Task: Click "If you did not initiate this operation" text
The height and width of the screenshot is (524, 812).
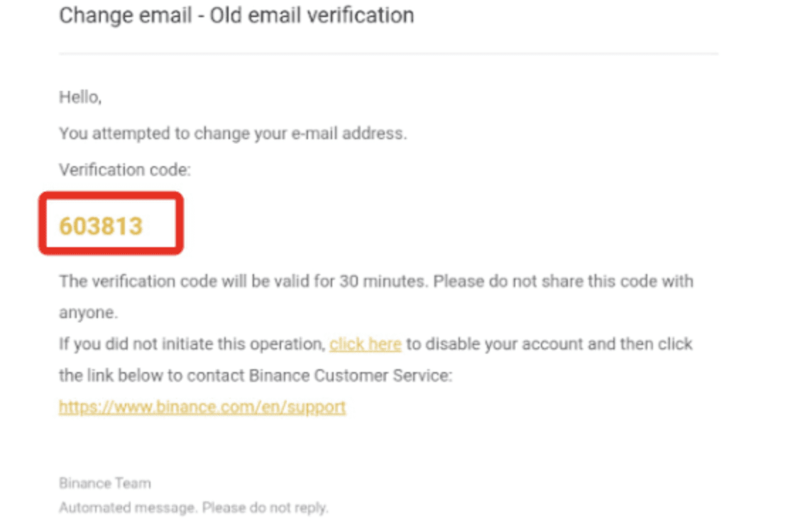Action: (x=192, y=344)
